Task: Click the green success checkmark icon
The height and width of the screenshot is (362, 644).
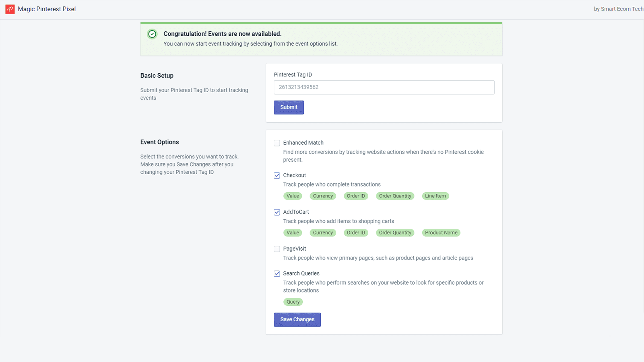Action: (152, 34)
